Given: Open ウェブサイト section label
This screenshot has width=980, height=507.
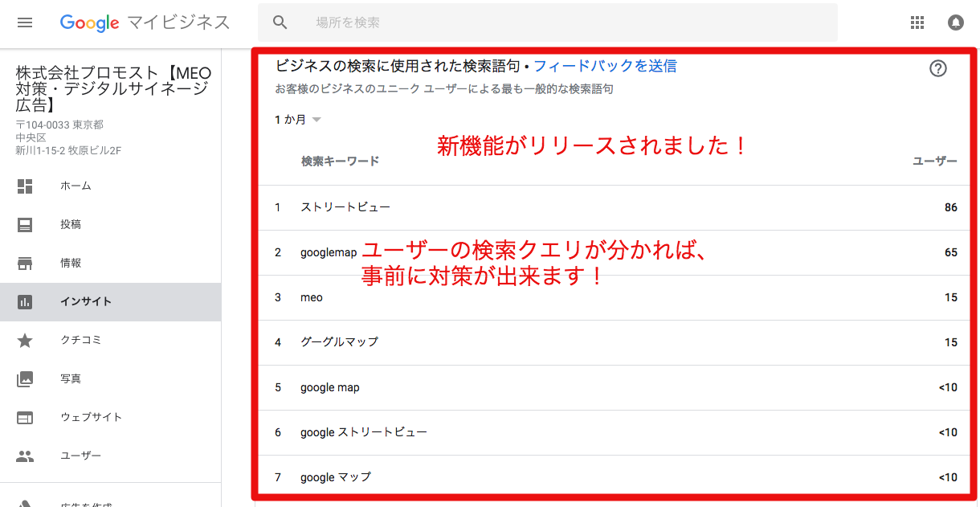Looking at the screenshot, I should pyautogui.click(x=91, y=417).
